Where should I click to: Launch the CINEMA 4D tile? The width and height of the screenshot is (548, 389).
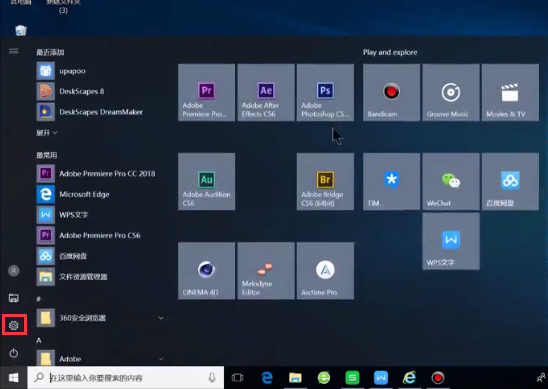click(207, 271)
